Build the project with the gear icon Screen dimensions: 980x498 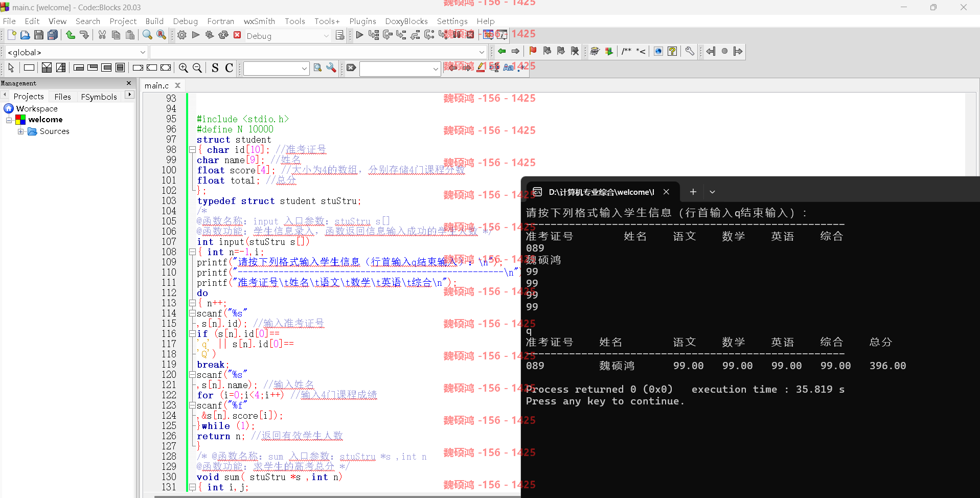pos(182,35)
